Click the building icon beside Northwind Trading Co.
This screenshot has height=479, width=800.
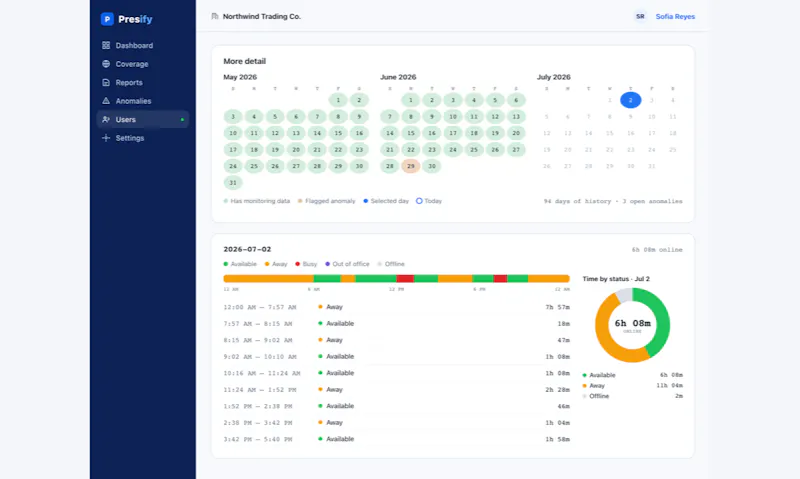pyautogui.click(x=215, y=16)
